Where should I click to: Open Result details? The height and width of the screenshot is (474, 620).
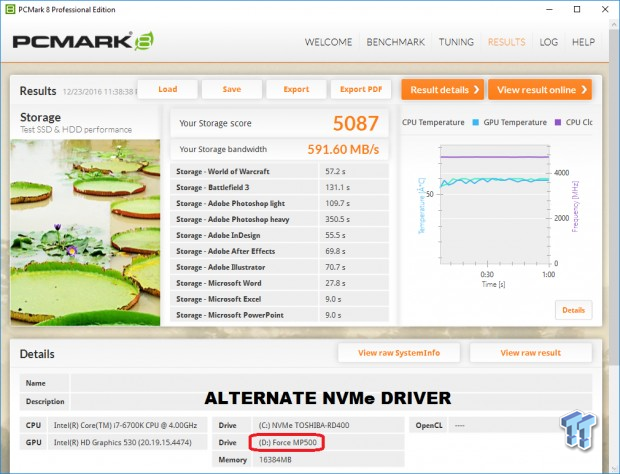click(x=442, y=90)
